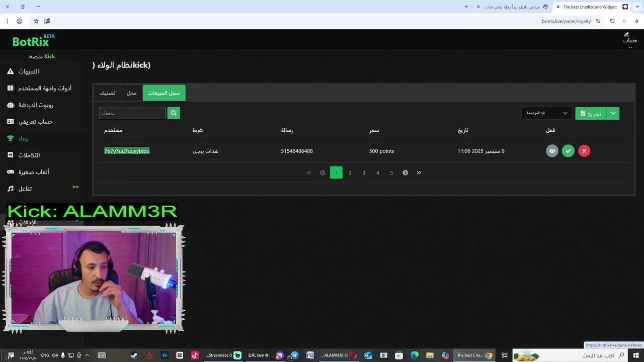Viewport: 644px width, 362px height.
Task: Switch to سجل المبيعات sales log tab
Action: pyautogui.click(x=164, y=93)
